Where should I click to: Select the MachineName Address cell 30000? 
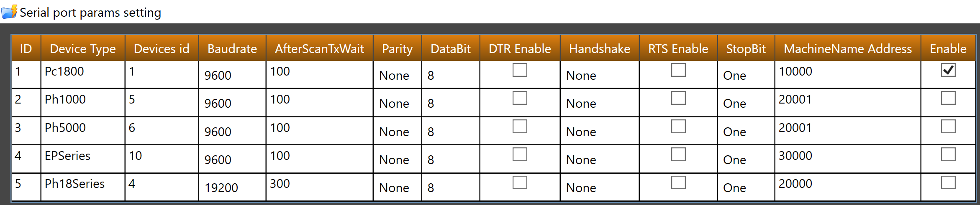(x=848, y=159)
